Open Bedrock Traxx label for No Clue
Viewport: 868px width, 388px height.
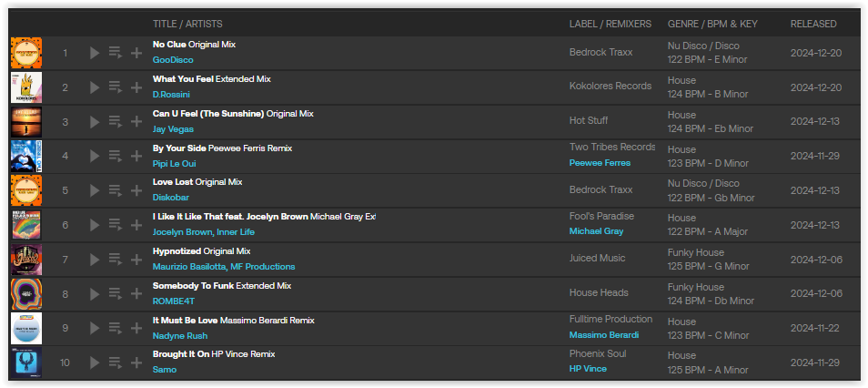tap(601, 53)
